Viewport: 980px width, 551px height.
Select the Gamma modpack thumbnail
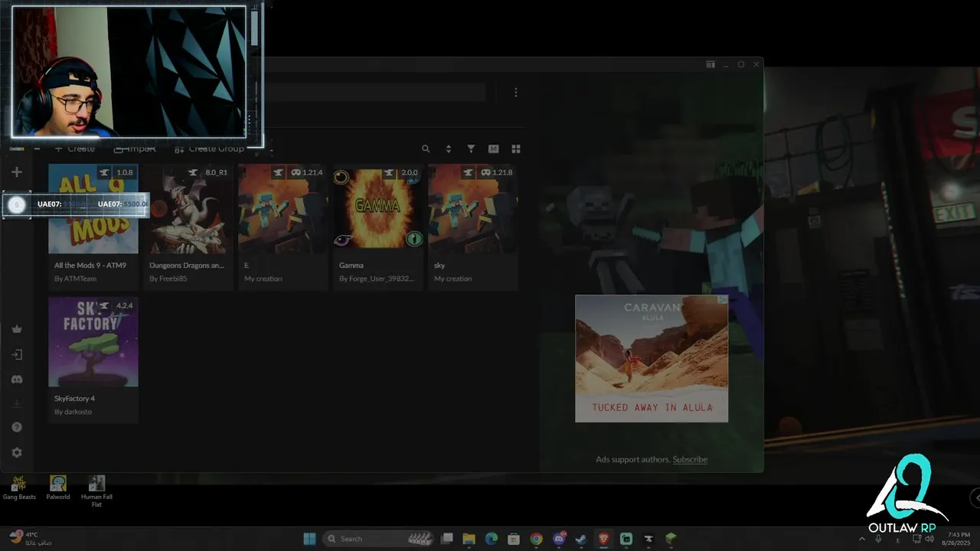coord(378,209)
